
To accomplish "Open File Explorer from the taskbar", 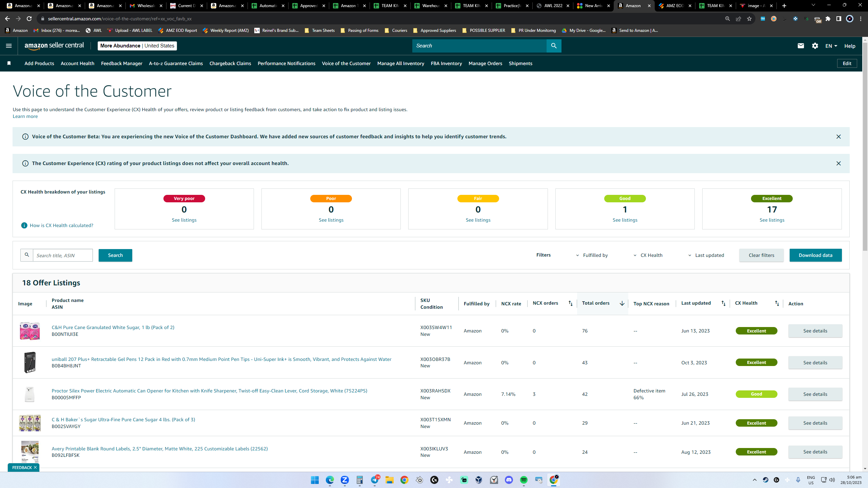I will click(389, 480).
